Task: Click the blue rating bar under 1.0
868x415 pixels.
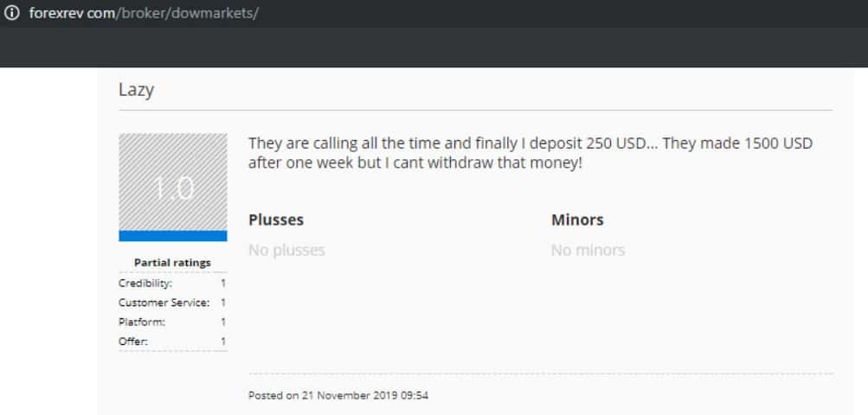Action: [x=173, y=236]
